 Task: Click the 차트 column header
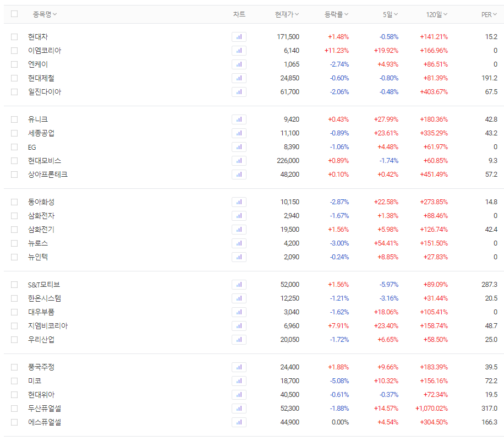click(x=239, y=14)
